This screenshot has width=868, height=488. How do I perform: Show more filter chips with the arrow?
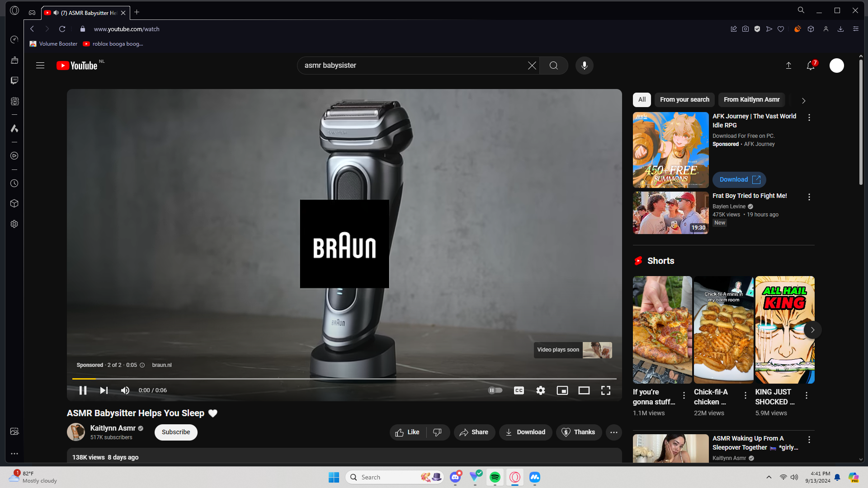click(803, 100)
